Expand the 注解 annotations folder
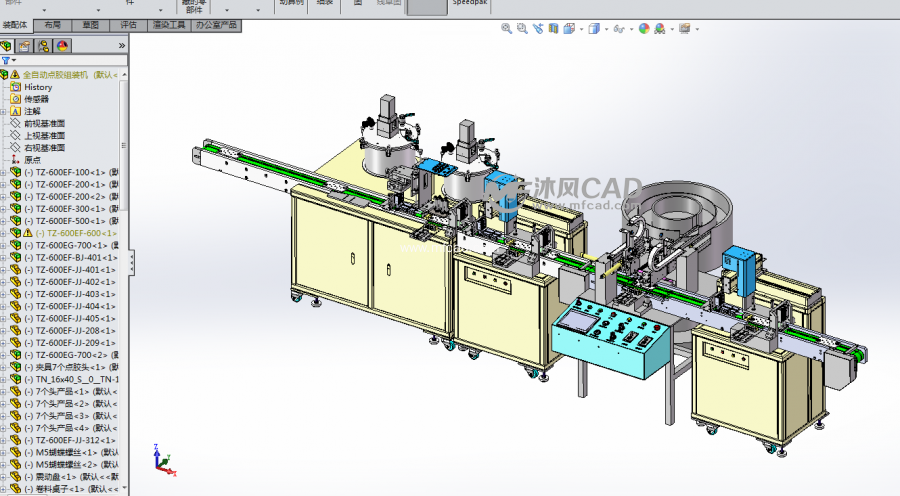This screenshot has width=900, height=496. [4, 111]
